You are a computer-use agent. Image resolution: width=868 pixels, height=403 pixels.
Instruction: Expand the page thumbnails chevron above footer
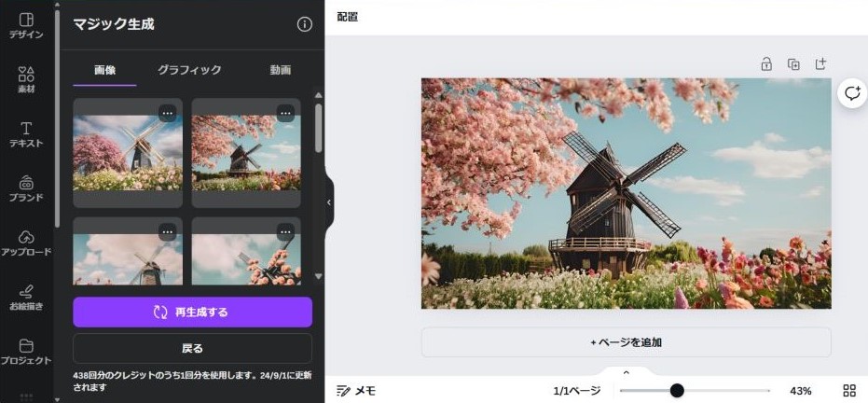[627, 372]
